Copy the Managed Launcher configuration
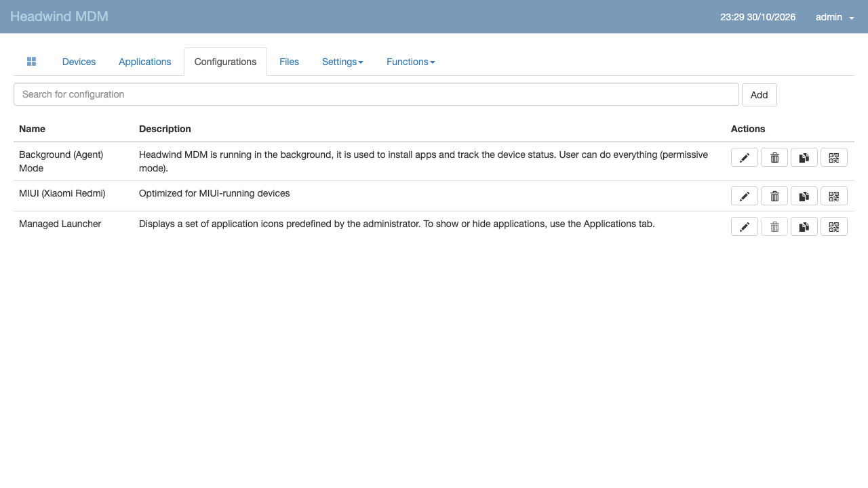The width and height of the screenshot is (868, 488). coord(804,226)
